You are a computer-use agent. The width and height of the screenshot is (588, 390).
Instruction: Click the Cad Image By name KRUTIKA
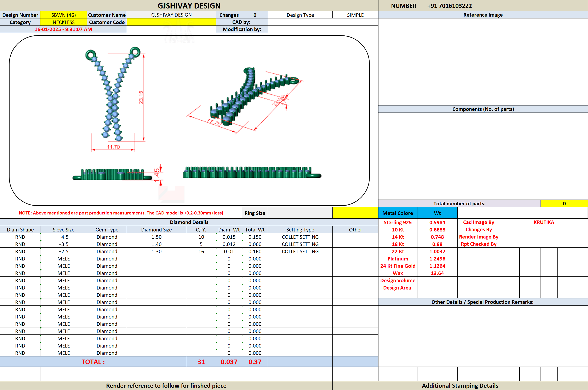(x=544, y=222)
